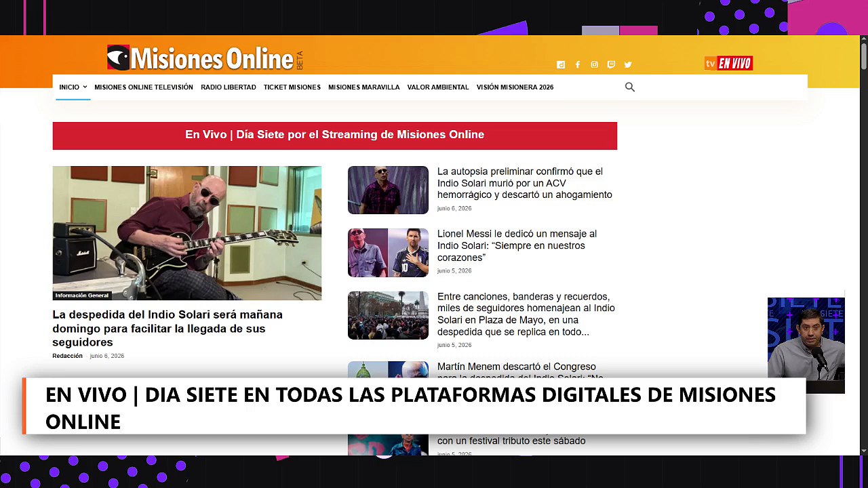Open Radio Libertad menu item
This screenshot has height=488, width=868.
coord(229,87)
